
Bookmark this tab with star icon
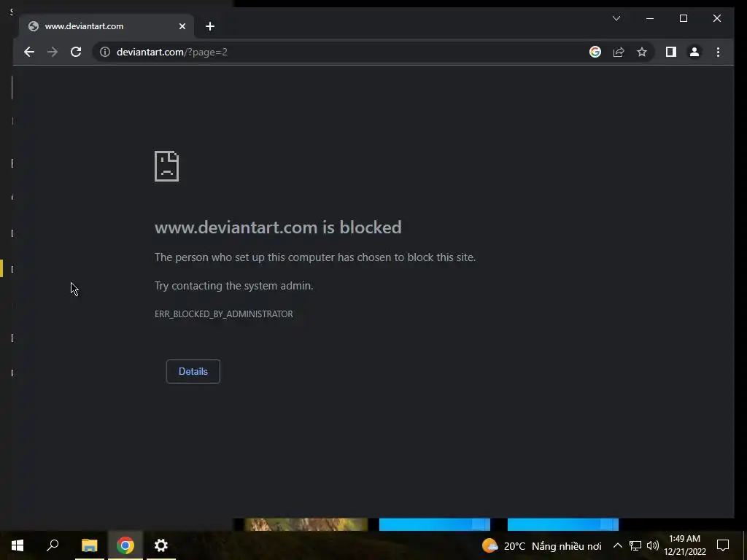click(x=642, y=52)
